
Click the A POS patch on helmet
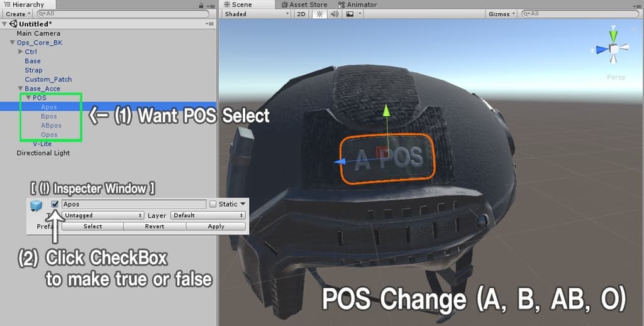point(387,158)
